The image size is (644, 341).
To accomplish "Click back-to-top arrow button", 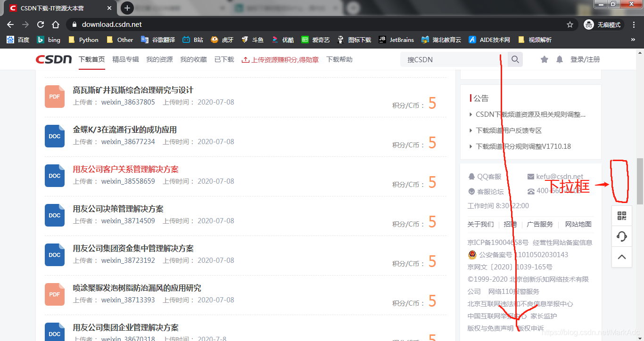I will coord(622,257).
